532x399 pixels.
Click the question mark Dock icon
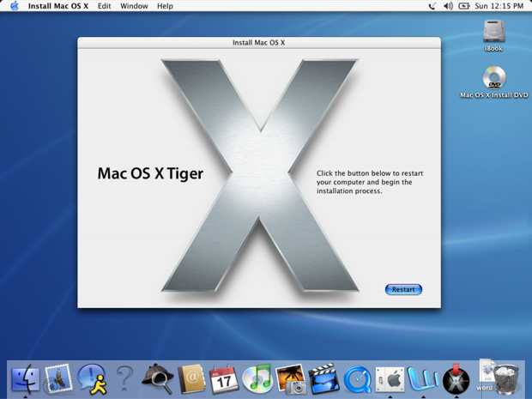pos(124,379)
